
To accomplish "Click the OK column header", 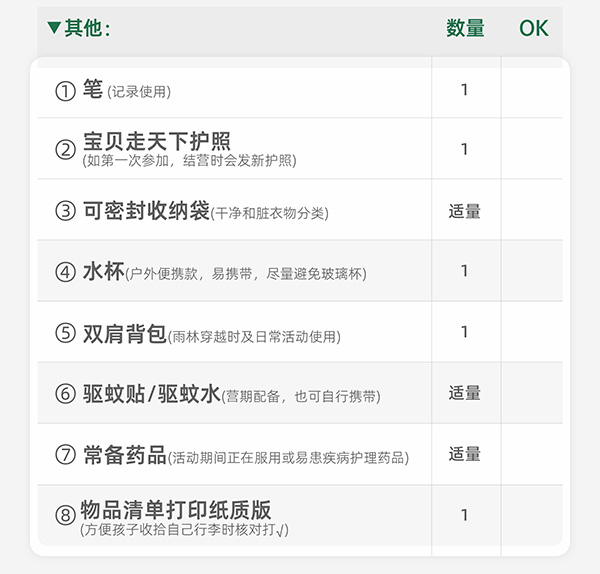I will tap(534, 28).
